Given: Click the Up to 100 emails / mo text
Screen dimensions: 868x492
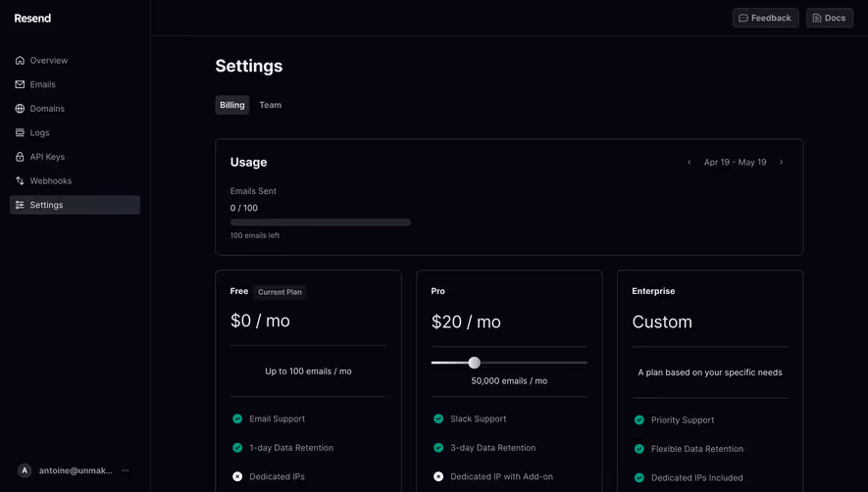Looking at the screenshot, I should coord(308,371).
